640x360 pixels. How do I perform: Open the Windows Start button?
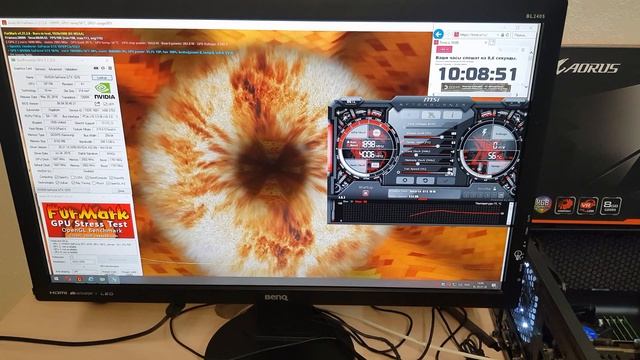click(56, 278)
